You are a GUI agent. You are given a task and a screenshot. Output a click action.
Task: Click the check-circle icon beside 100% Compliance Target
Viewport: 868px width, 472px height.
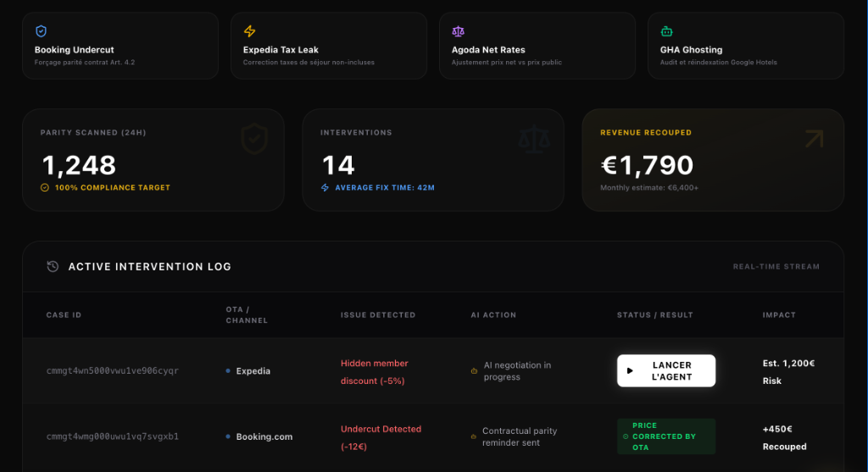point(45,187)
